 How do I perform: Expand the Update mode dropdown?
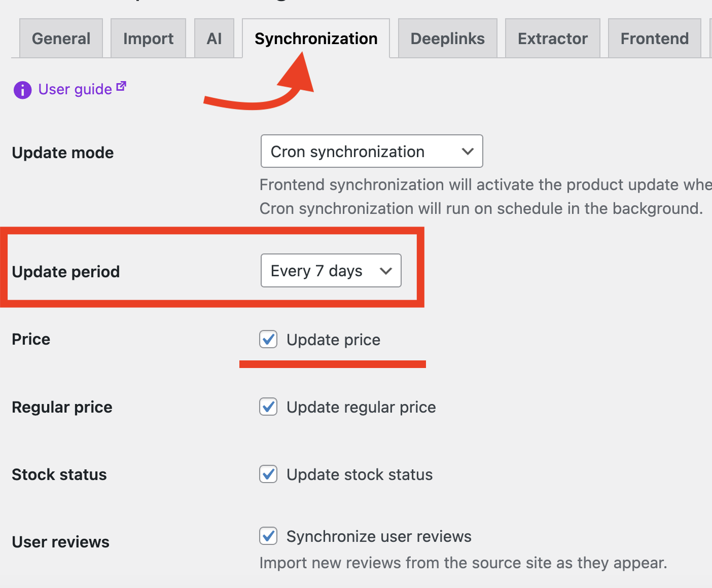tap(371, 151)
